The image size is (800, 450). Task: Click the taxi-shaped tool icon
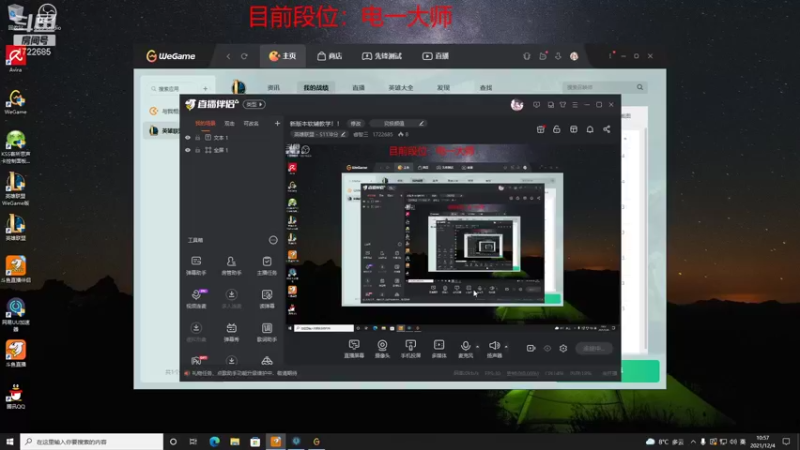[x=267, y=361]
